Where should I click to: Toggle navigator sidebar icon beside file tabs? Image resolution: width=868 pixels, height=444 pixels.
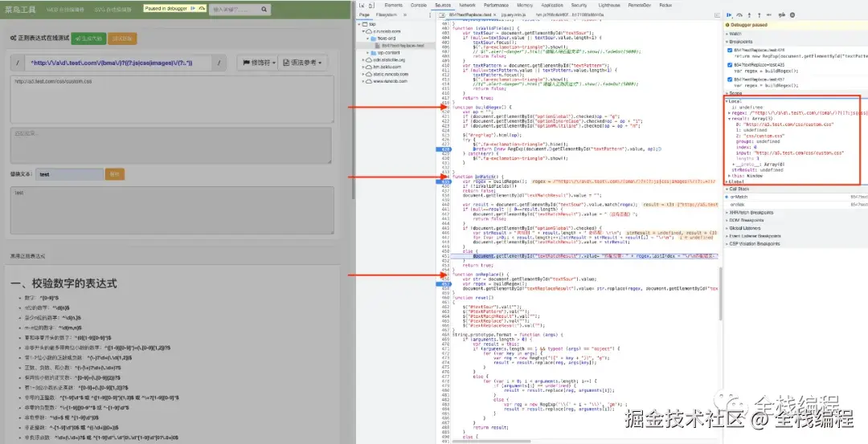444,15
